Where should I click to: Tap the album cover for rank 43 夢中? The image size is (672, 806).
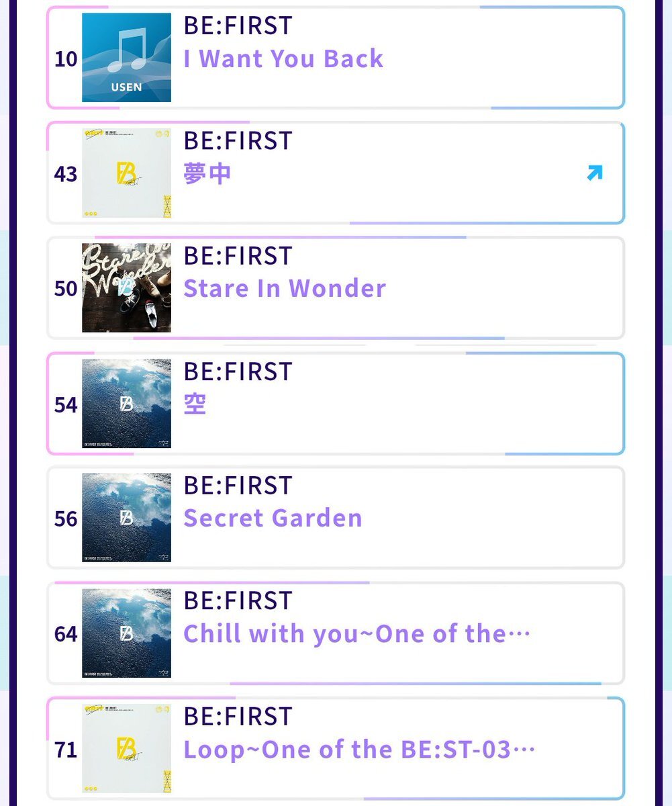point(126,173)
